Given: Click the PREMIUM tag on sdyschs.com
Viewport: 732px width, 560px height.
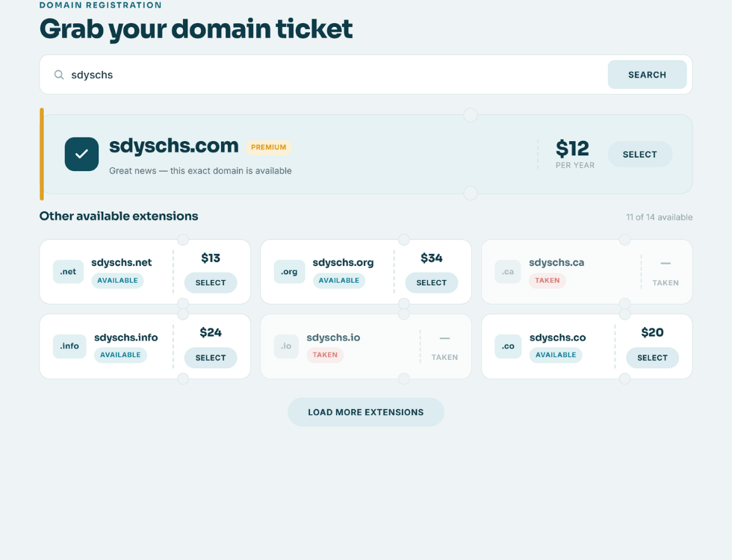Looking at the screenshot, I should [x=268, y=148].
